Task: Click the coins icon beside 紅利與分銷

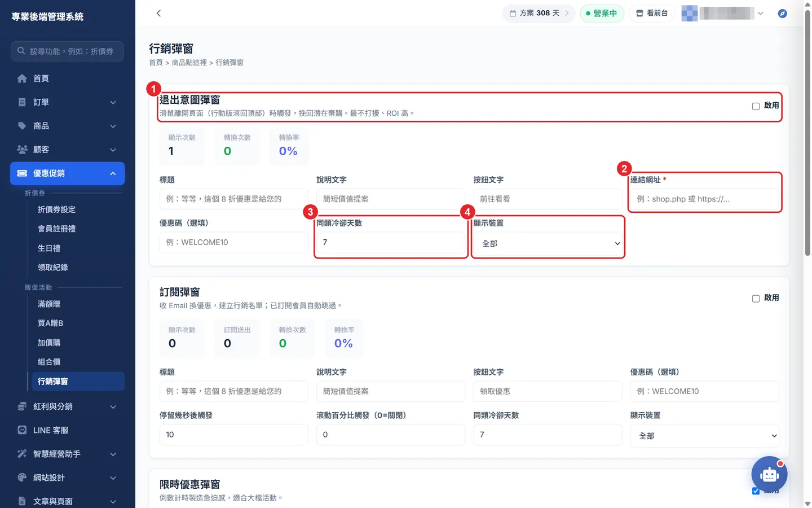Action: (x=22, y=406)
